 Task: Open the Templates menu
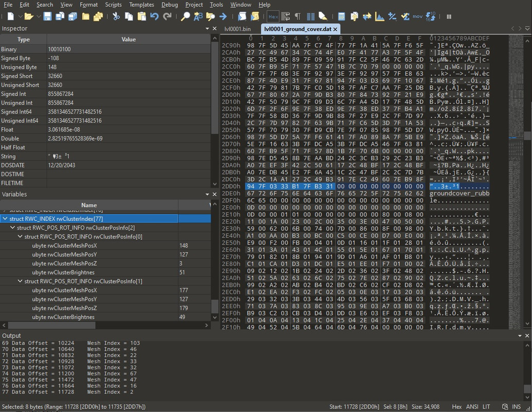click(x=141, y=5)
